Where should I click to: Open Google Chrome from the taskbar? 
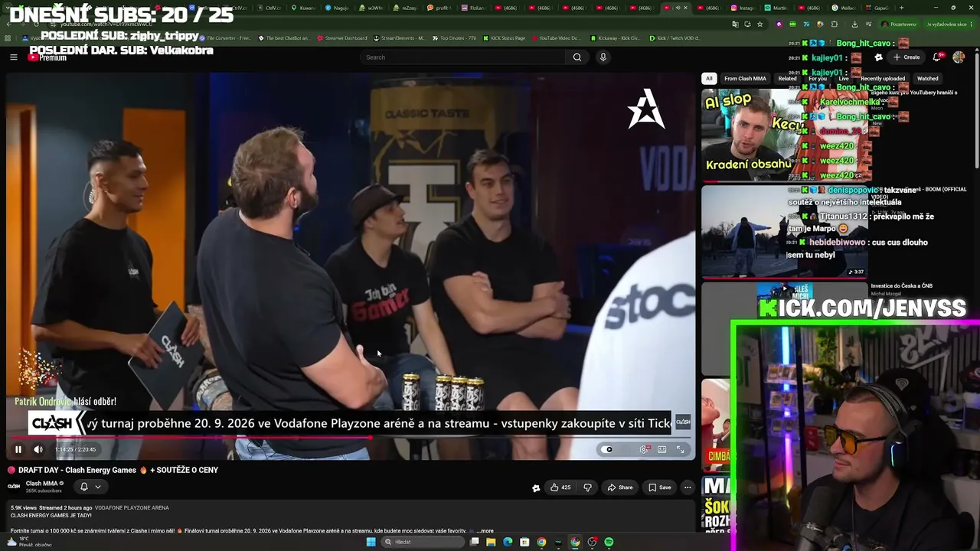541,542
